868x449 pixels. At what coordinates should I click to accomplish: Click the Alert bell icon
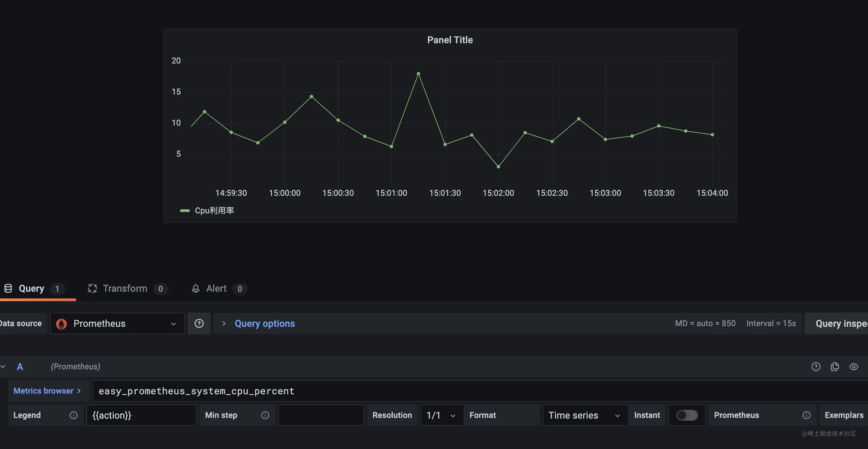(196, 289)
